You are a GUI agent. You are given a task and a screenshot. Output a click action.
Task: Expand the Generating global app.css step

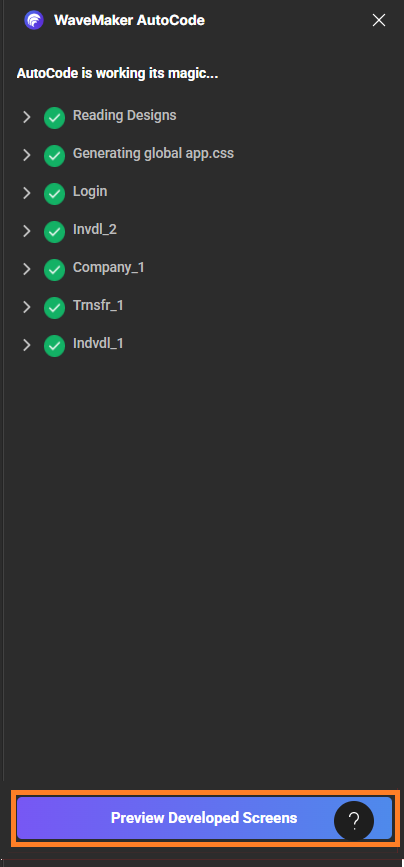(26, 155)
